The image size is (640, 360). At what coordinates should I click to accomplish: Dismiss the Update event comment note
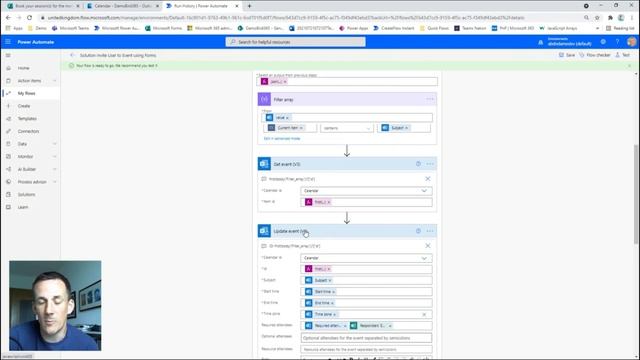428,246
